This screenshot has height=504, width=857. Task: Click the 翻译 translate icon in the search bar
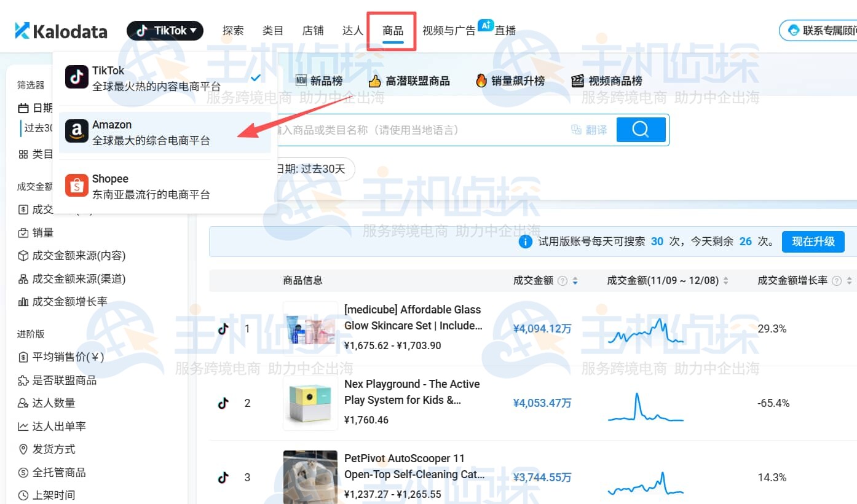(577, 129)
